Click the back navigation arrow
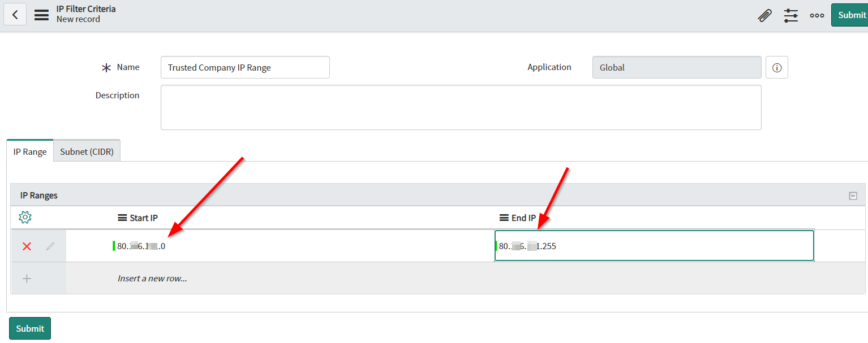Screen dimensions: 868x343 coord(15,14)
